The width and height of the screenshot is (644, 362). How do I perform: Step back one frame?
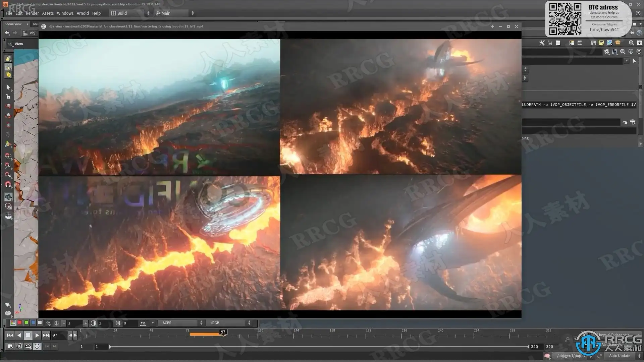pyautogui.click(x=70, y=335)
